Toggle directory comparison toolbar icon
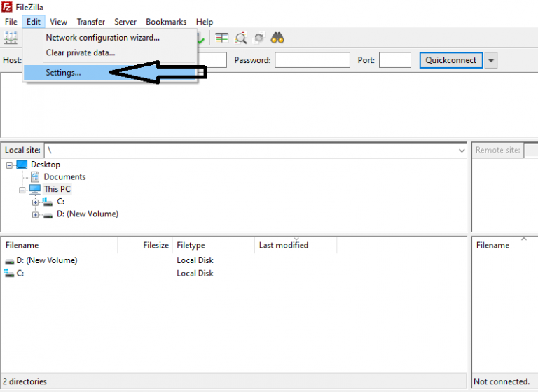Image resolution: width=538 pixels, height=392 pixels. (221, 38)
